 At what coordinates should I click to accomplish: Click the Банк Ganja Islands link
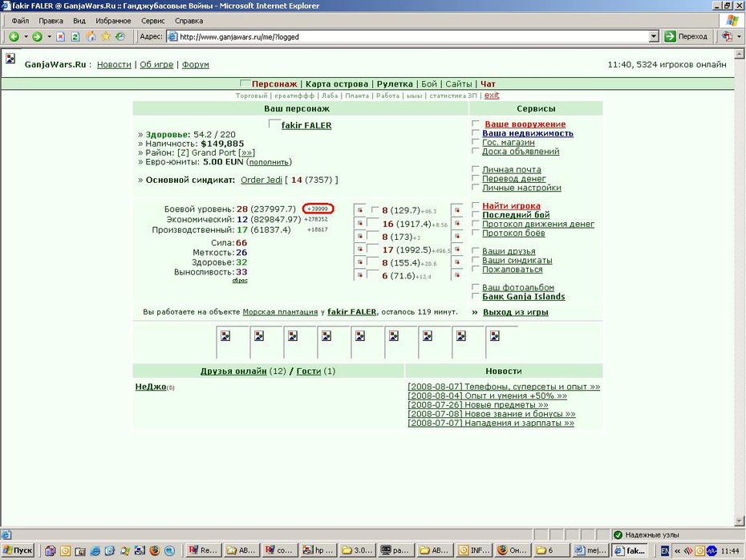(x=523, y=296)
